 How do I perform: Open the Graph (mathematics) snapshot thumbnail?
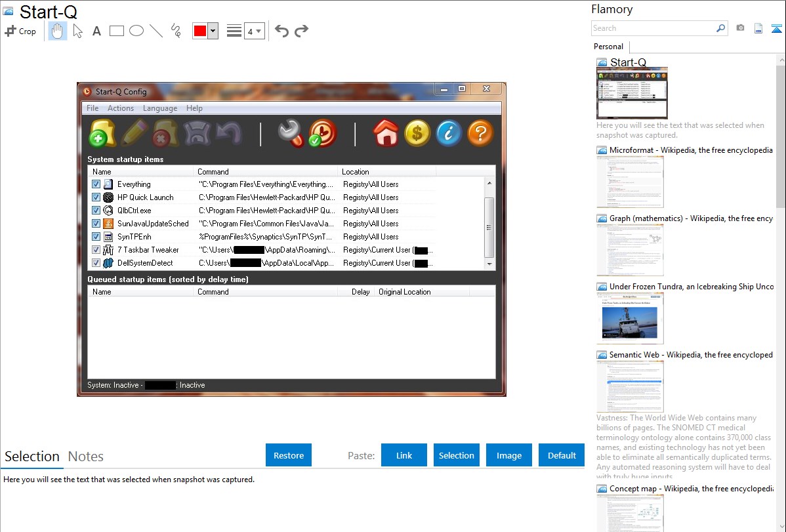pos(630,250)
